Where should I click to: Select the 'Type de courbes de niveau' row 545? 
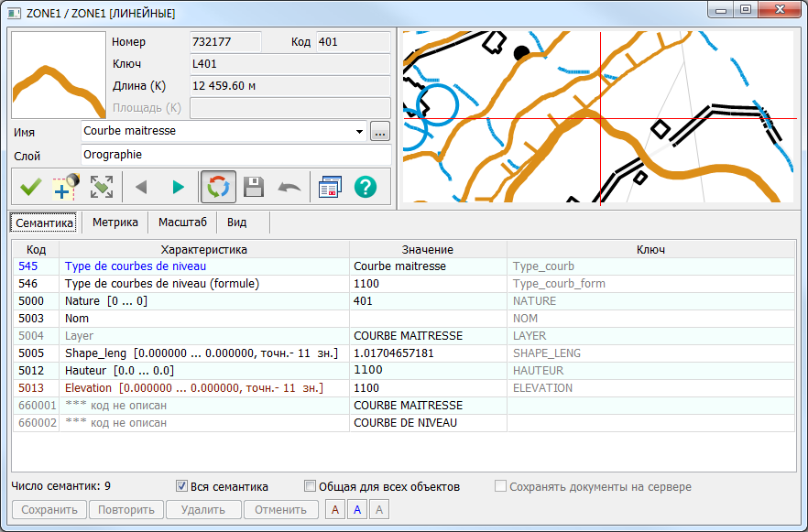tap(135, 266)
